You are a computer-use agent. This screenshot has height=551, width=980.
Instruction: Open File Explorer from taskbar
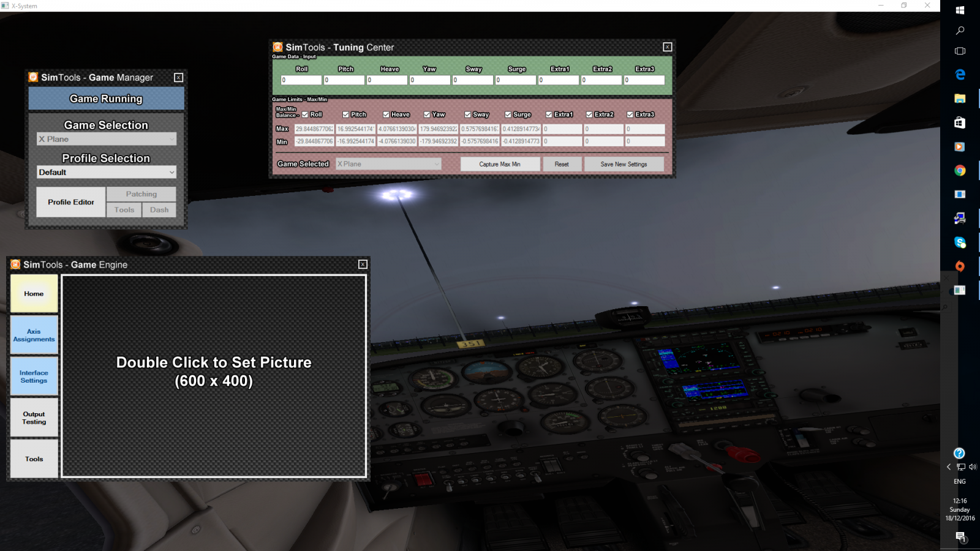pyautogui.click(x=960, y=98)
